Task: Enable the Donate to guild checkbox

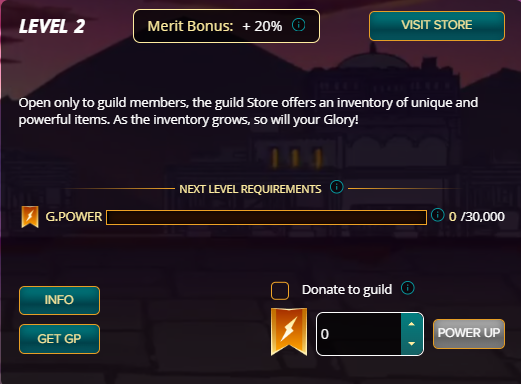Action: [x=280, y=291]
